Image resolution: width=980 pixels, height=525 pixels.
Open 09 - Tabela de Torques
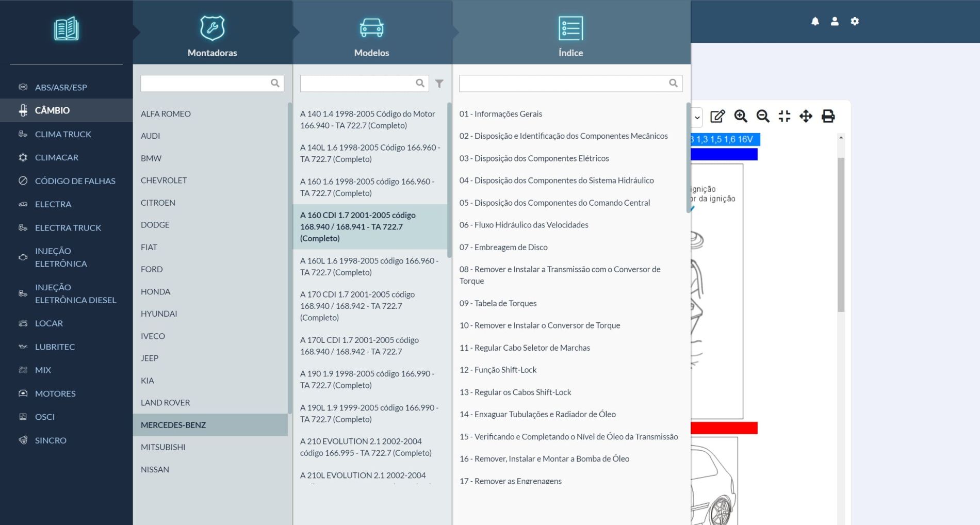pos(498,303)
